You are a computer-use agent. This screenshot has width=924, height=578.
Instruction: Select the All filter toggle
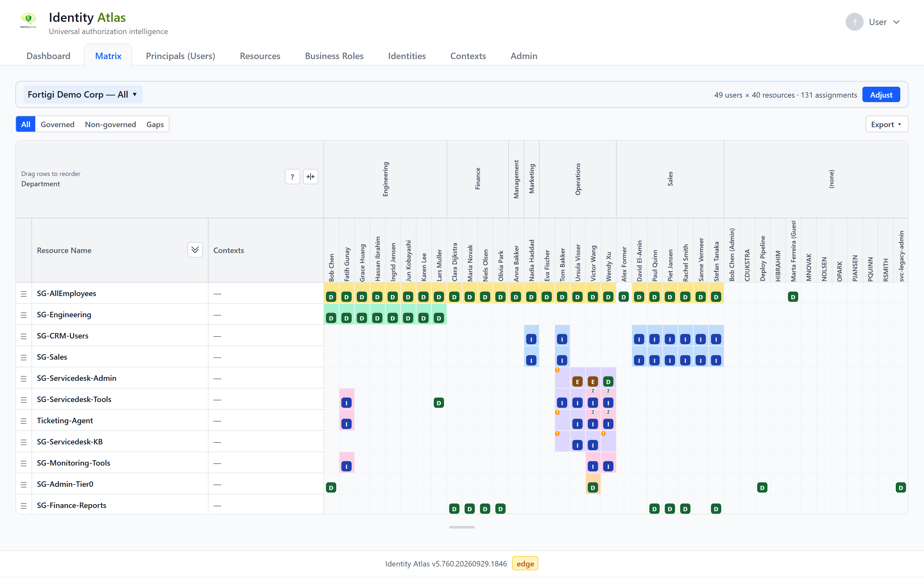coord(26,124)
